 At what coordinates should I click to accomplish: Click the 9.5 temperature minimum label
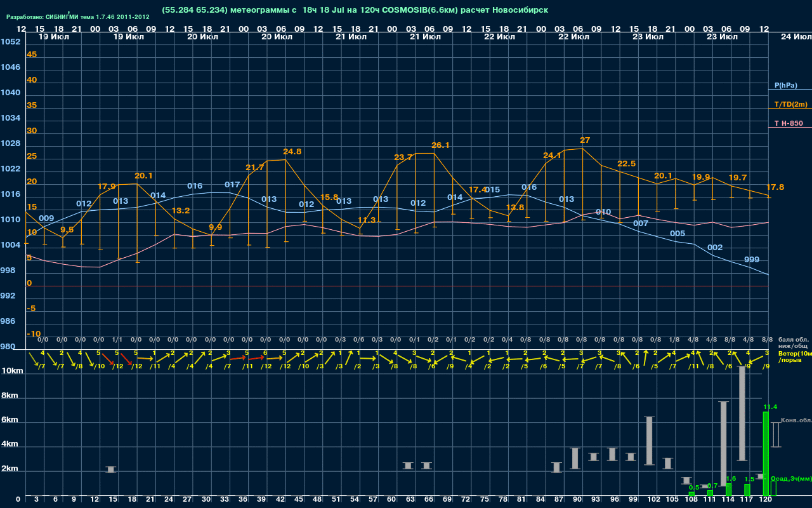67,230
